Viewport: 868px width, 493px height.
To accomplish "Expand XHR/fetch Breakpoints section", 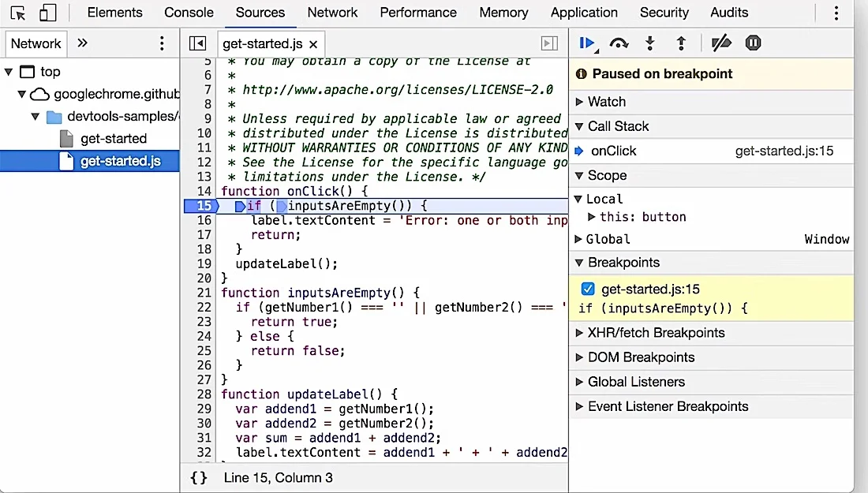I will (579, 333).
